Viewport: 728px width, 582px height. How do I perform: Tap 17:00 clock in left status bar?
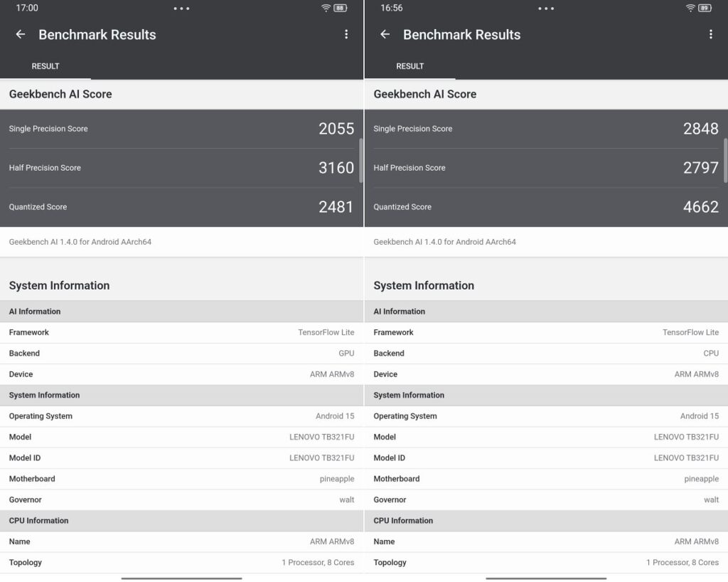[x=27, y=8]
